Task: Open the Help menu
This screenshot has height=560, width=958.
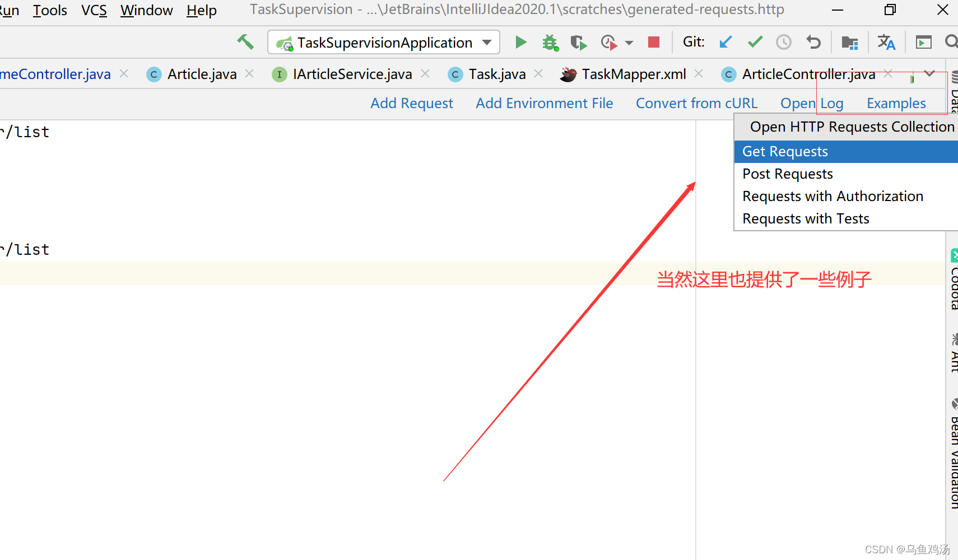Action: tap(202, 10)
